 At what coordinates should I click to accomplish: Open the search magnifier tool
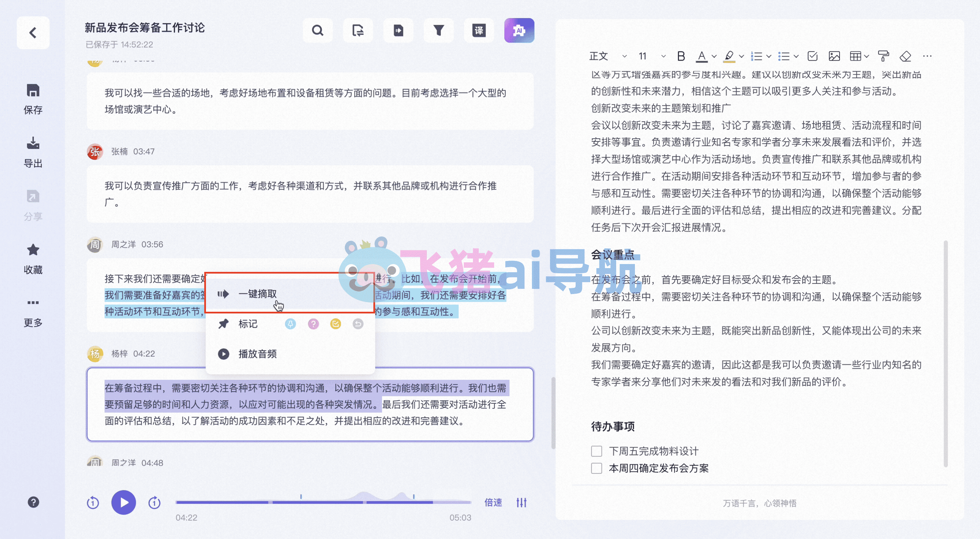pos(318,30)
